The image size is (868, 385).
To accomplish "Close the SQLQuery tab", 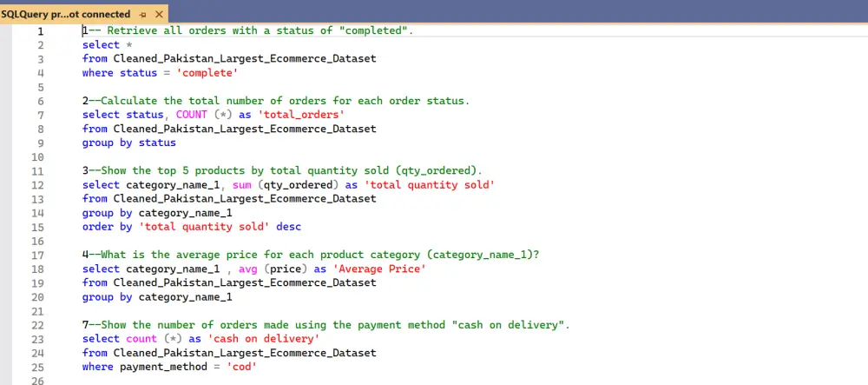I will pos(159,15).
